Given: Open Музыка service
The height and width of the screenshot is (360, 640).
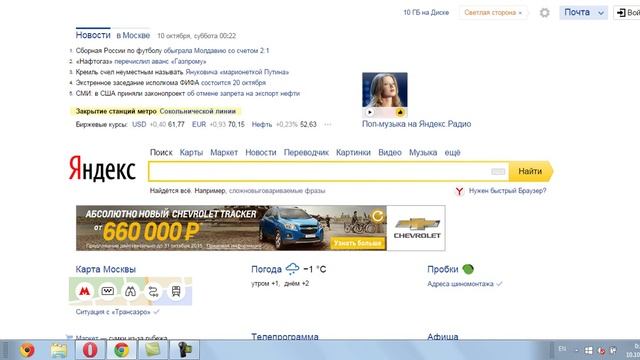Looking at the screenshot, I should click(423, 153).
